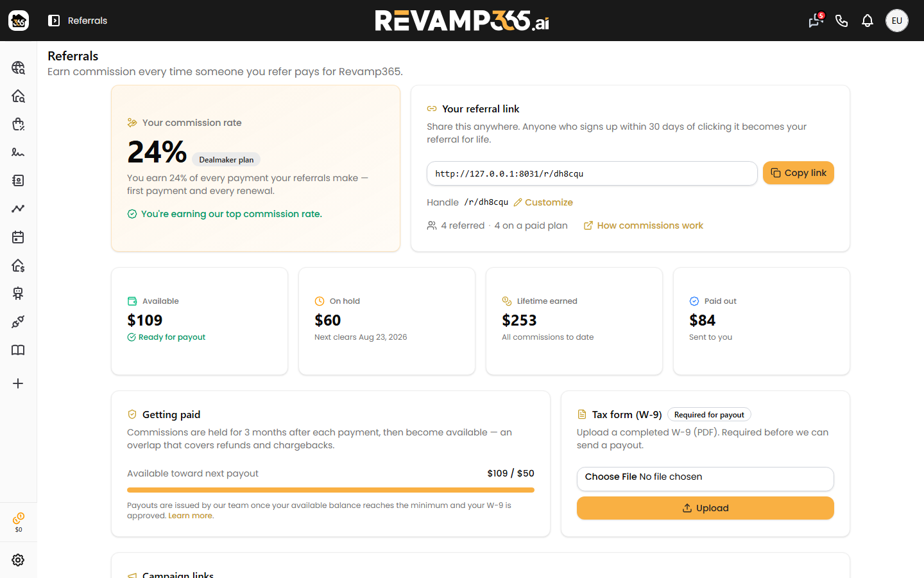This screenshot has width=924, height=578.
Task: Click the $60 On hold amount
Action: pyautogui.click(x=328, y=320)
